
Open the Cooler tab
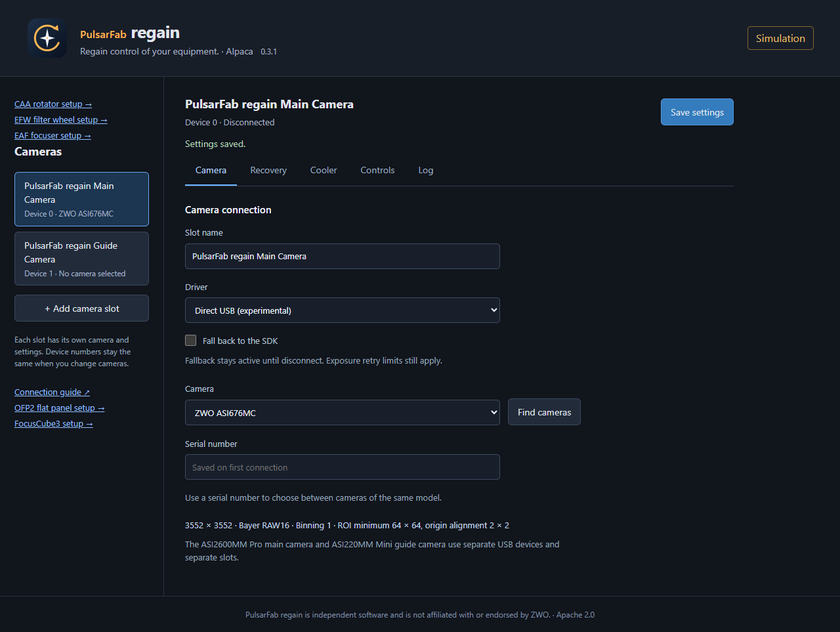click(324, 170)
